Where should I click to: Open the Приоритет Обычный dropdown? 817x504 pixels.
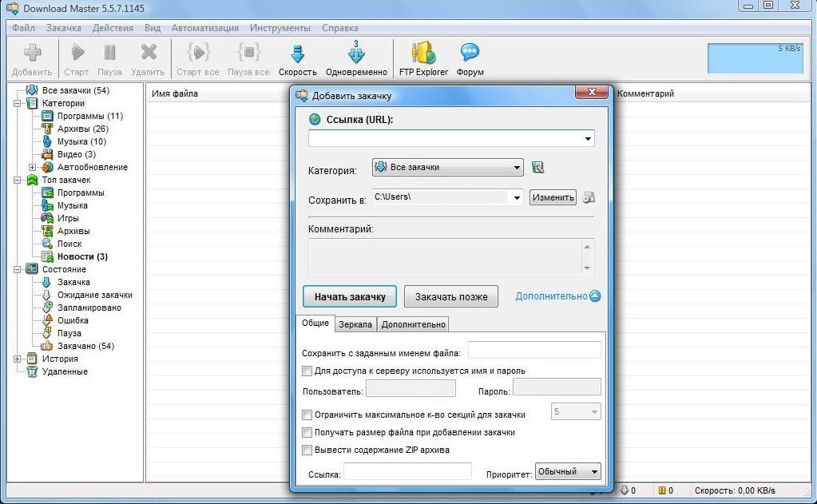click(568, 472)
